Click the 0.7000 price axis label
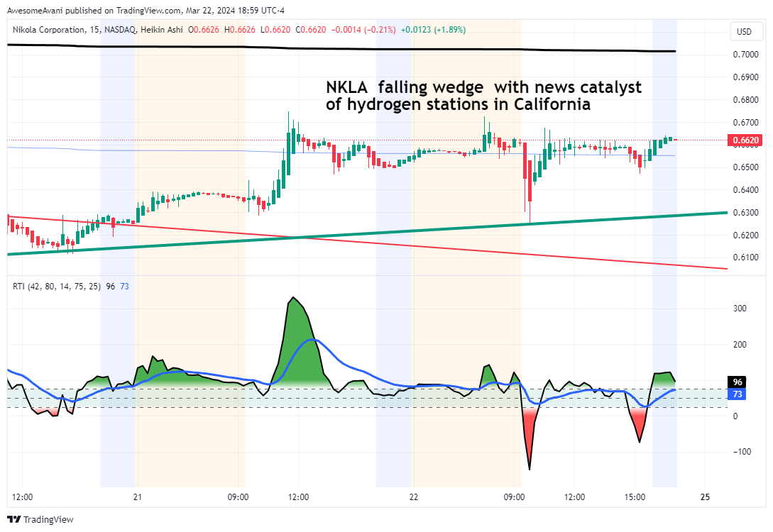Screen dimensions: 773x532 click(746, 54)
